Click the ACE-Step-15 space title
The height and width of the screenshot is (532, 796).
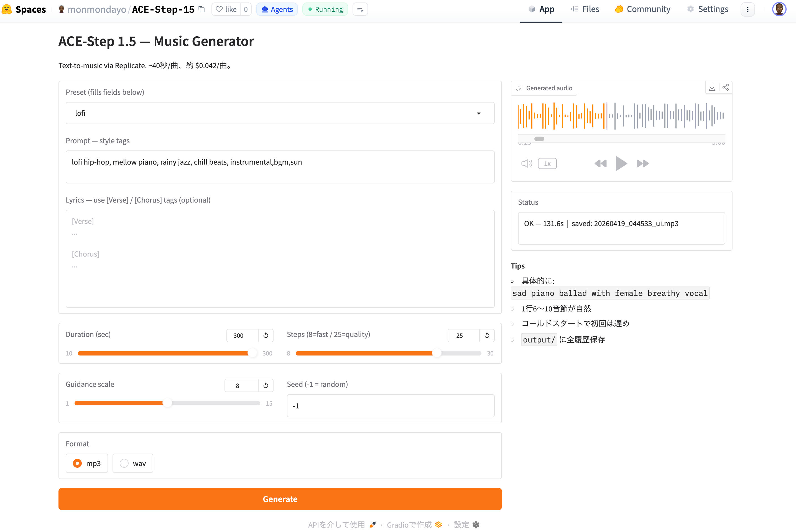point(163,9)
